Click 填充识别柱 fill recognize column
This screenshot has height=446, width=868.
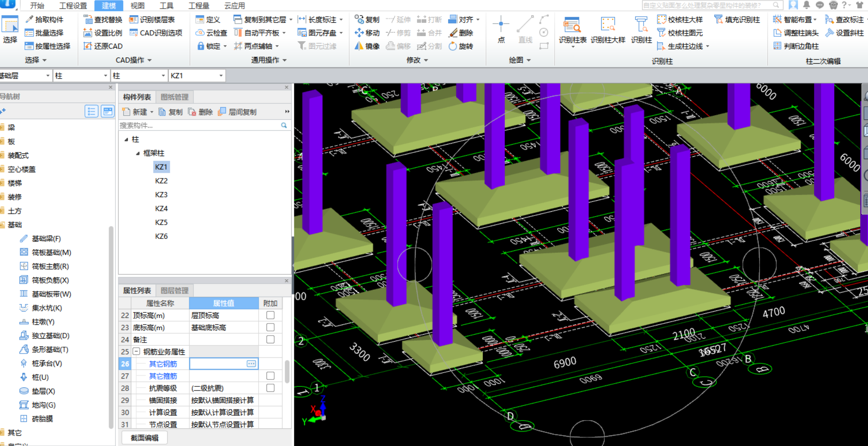[737, 19]
